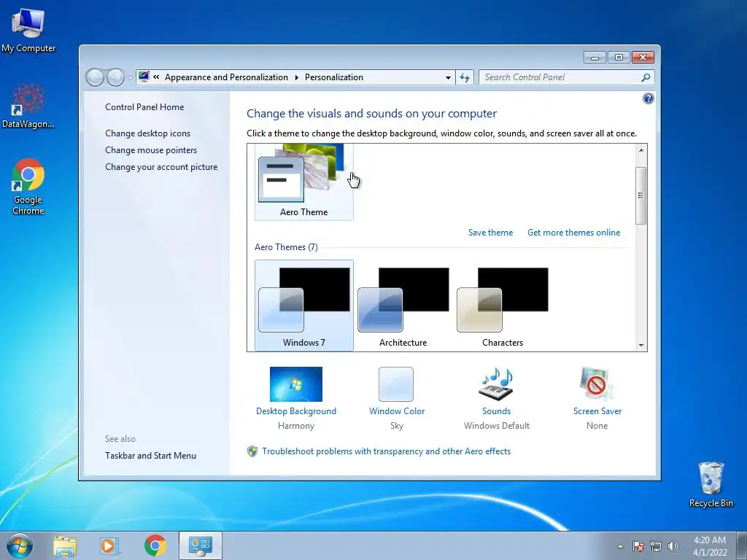Viewport: 747px width, 560px height.
Task: Click the refresh button beside address bar
Action: click(465, 77)
